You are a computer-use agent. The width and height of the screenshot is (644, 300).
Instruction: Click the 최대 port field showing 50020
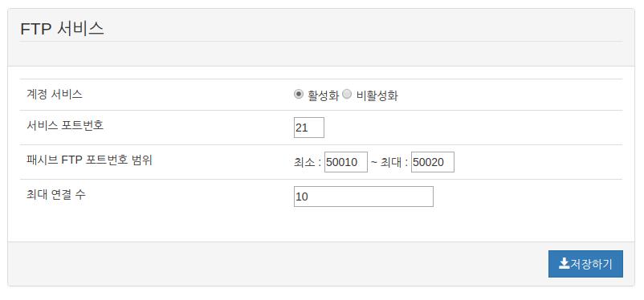point(433,162)
